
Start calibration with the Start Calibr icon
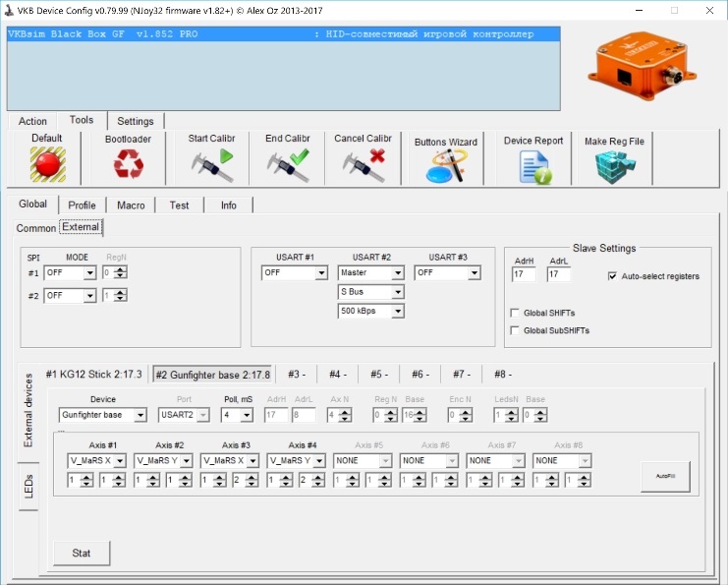211,165
